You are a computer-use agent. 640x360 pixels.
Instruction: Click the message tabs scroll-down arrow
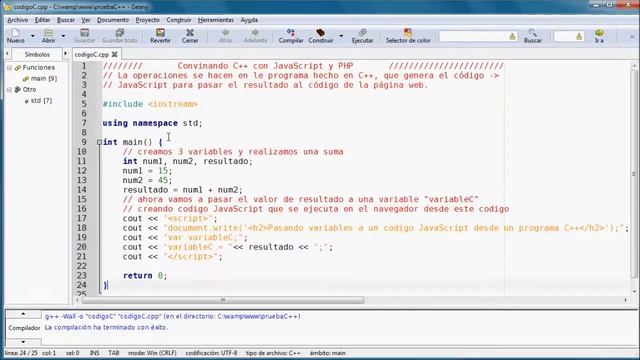click(x=23, y=342)
